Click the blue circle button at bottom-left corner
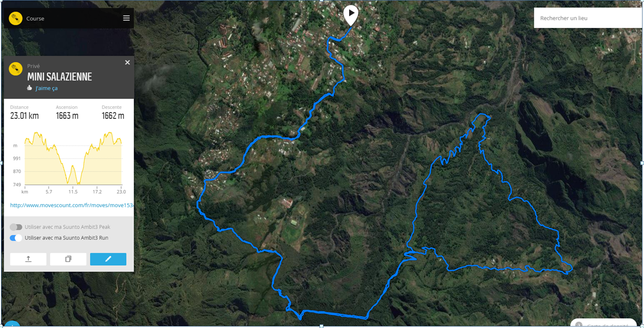This screenshot has width=644, height=328. tap(12, 325)
